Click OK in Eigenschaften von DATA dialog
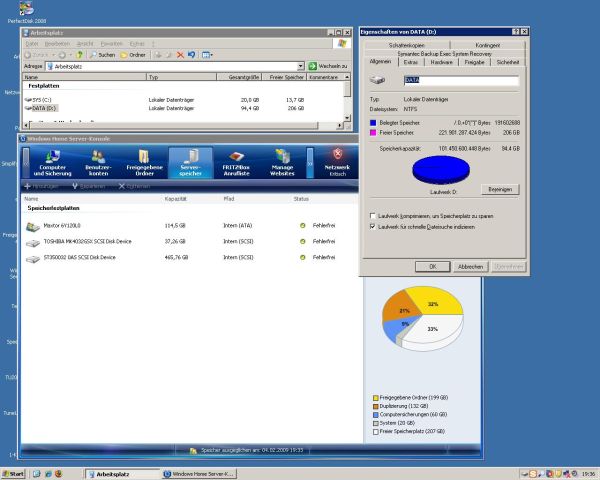 (x=432, y=266)
